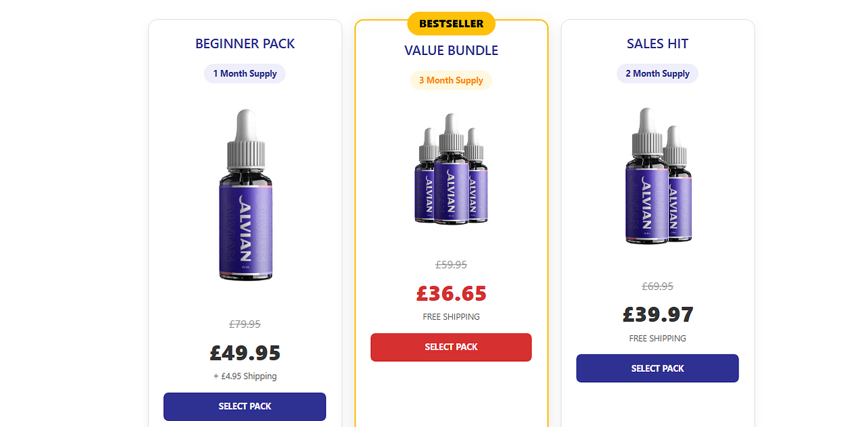
Task: Click the single Alvian bottle image
Action: click(x=245, y=196)
